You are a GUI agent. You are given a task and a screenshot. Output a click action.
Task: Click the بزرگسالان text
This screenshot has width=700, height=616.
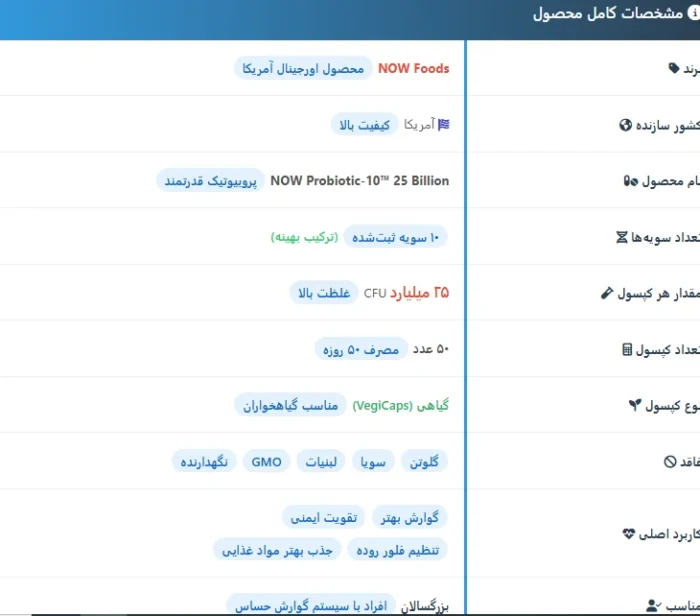click(425, 606)
